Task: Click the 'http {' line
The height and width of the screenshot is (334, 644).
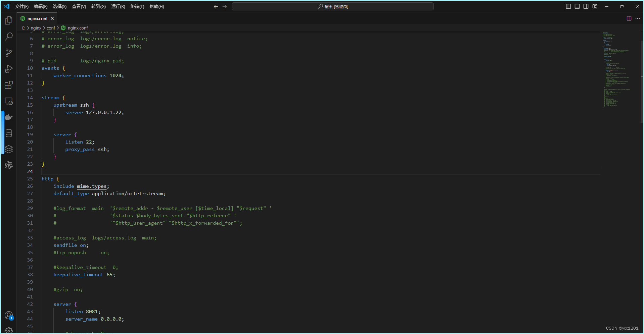Action: coord(50,179)
